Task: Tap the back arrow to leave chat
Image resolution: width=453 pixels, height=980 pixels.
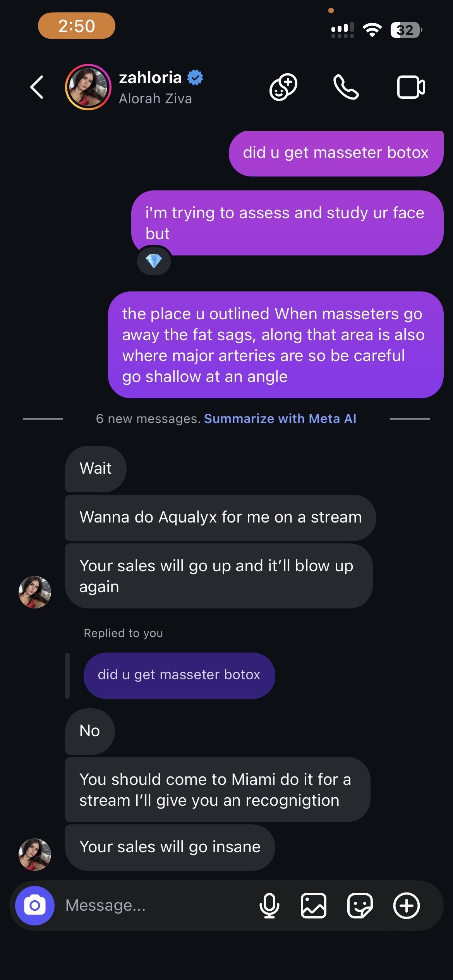Action: (37, 87)
